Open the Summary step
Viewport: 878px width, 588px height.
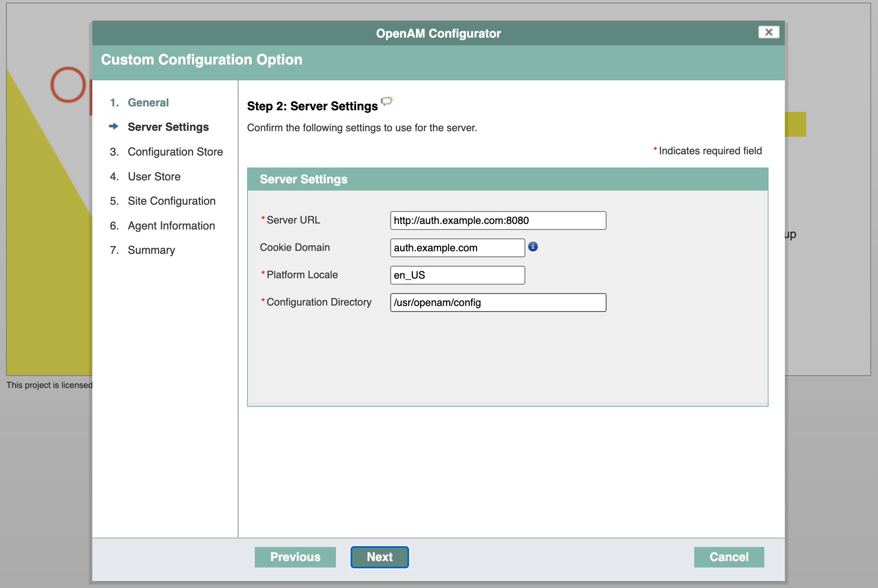[x=151, y=250]
